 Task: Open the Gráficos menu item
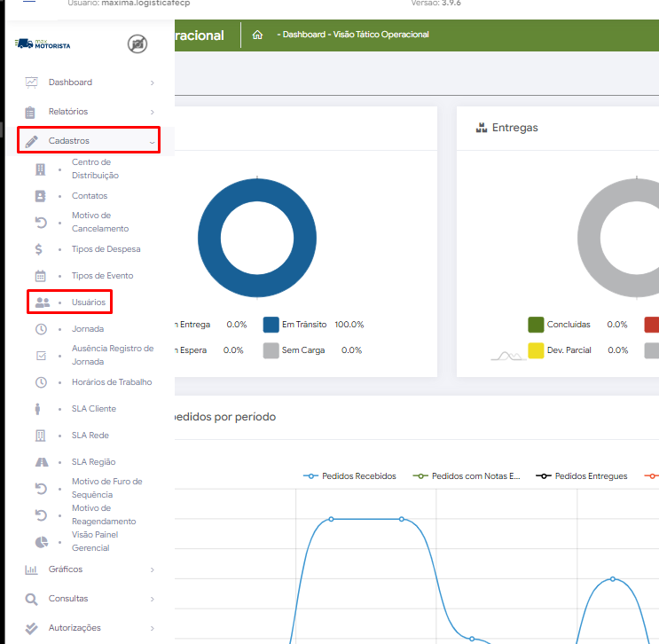(66, 569)
